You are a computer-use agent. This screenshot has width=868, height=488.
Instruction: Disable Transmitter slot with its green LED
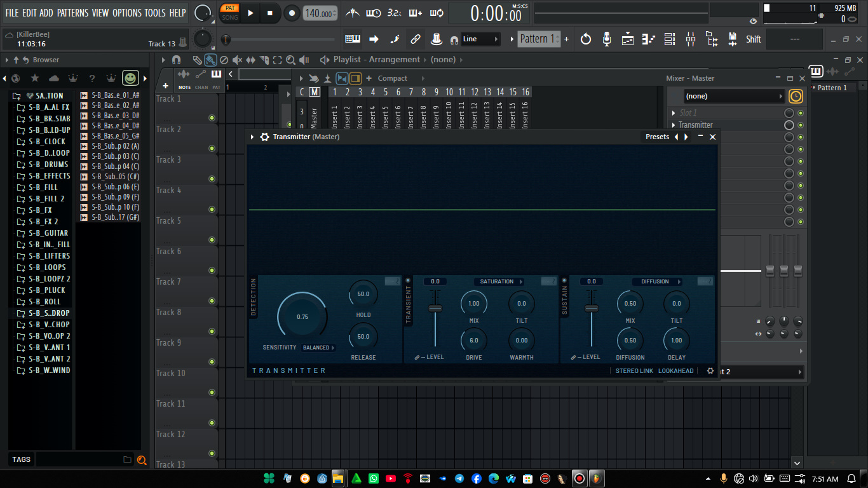coord(801,125)
